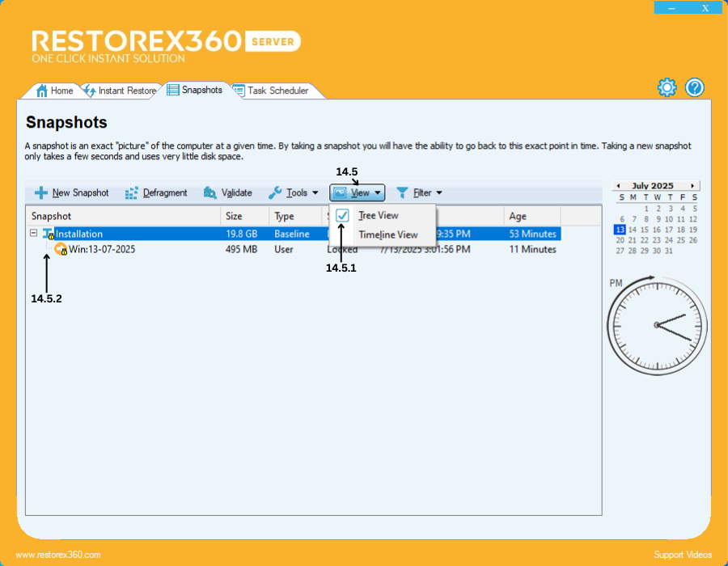This screenshot has height=566, width=728.
Task: Create a New Snapshot
Action: point(71,192)
